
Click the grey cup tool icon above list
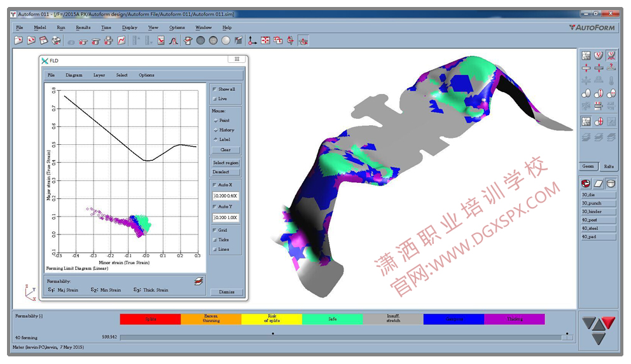[x=611, y=184]
